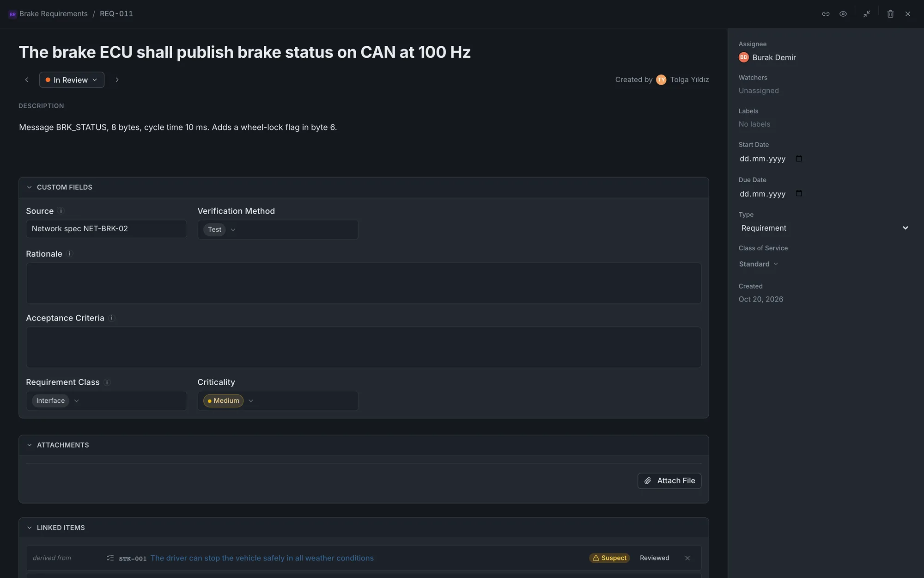Click into the Acceptance Criteria text area
Viewport: 924px width, 578px height.
[x=364, y=347]
